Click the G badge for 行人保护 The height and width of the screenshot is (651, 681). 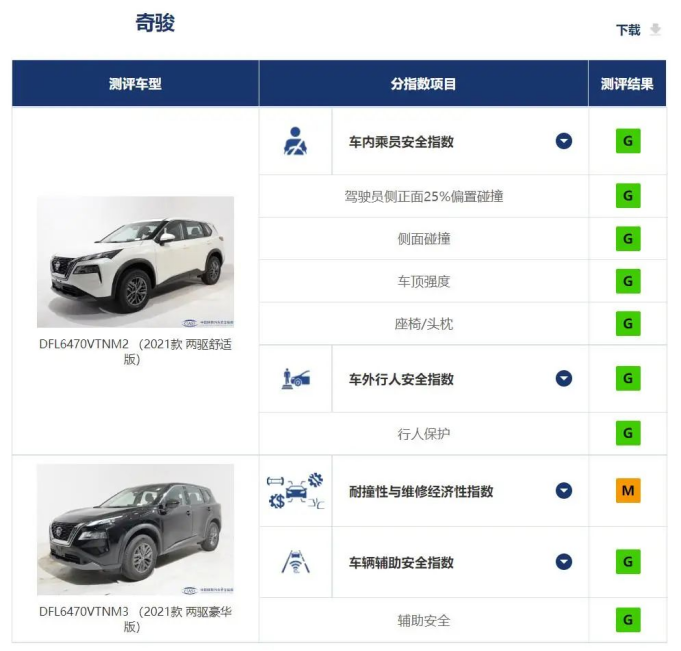tap(628, 433)
